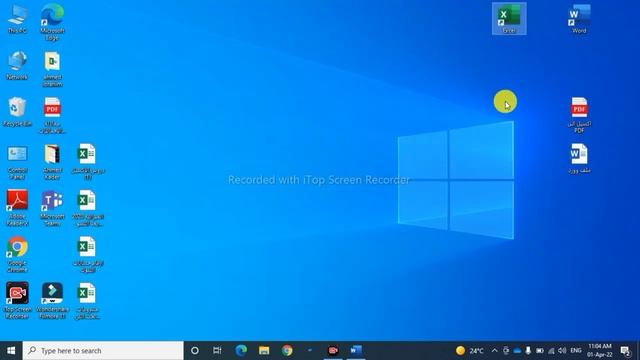This screenshot has width=640, height=360.
Task: Select the Recycle Bin icon
Action: (x=17, y=112)
